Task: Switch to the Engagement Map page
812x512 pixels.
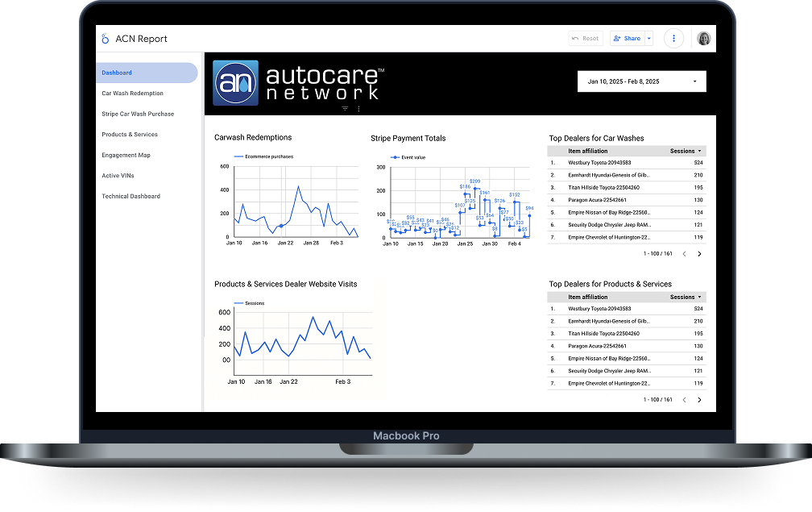Action: click(126, 155)
